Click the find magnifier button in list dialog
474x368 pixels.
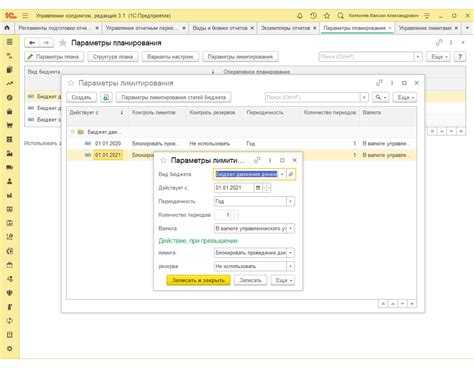click(x=380, y=97)
